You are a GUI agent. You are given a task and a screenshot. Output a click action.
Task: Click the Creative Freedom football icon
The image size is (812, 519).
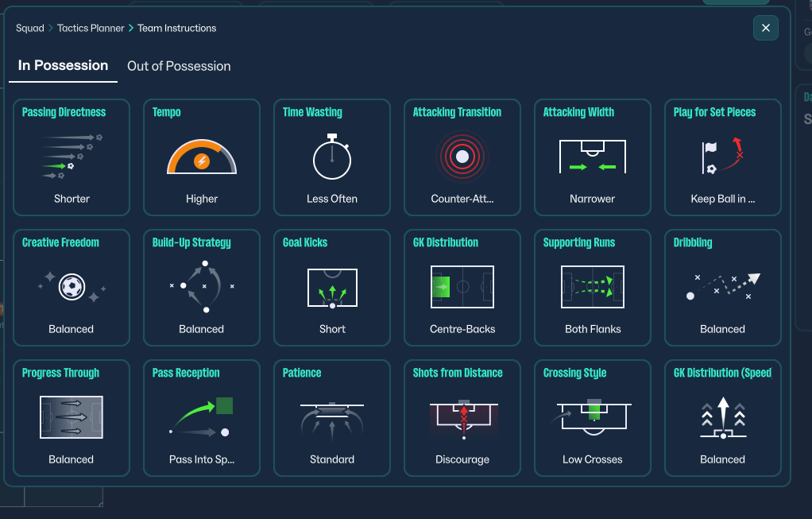(x=72, y=287)
